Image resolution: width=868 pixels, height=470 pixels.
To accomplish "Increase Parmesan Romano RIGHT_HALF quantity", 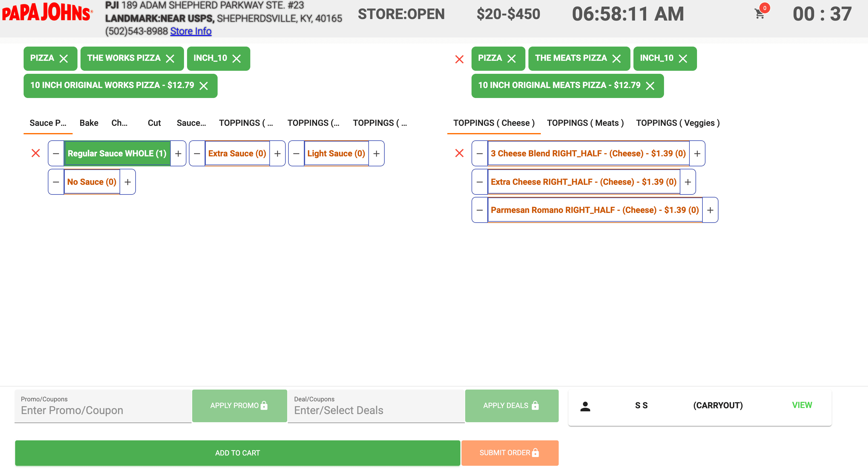I will tap(710, 210).
